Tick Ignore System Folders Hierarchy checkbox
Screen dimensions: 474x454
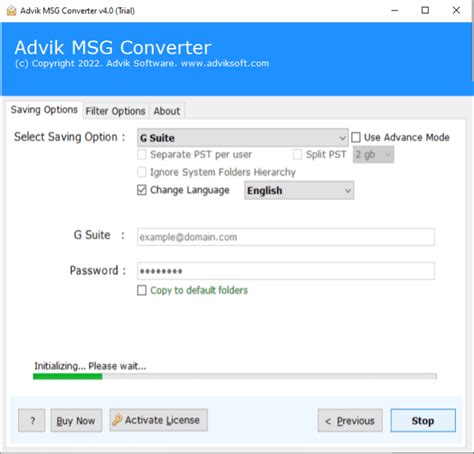coord(142,172)
